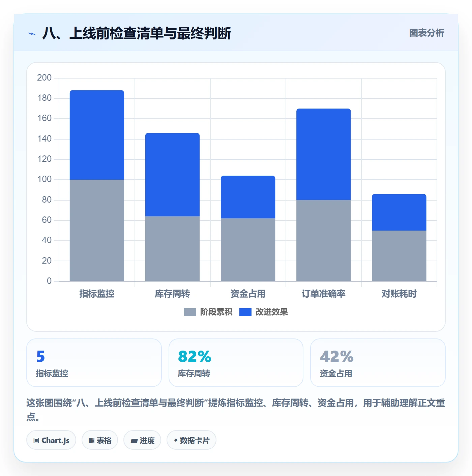Click the bar icon in 进度 chip
Image resolution: width=472 pixels, height=476 pixels.
[134, 441]
